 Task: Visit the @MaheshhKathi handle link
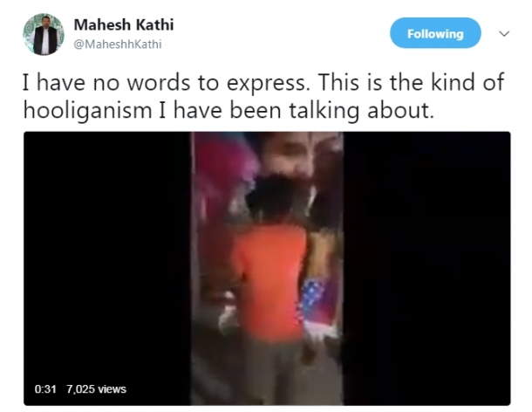(x=118, y=45)
